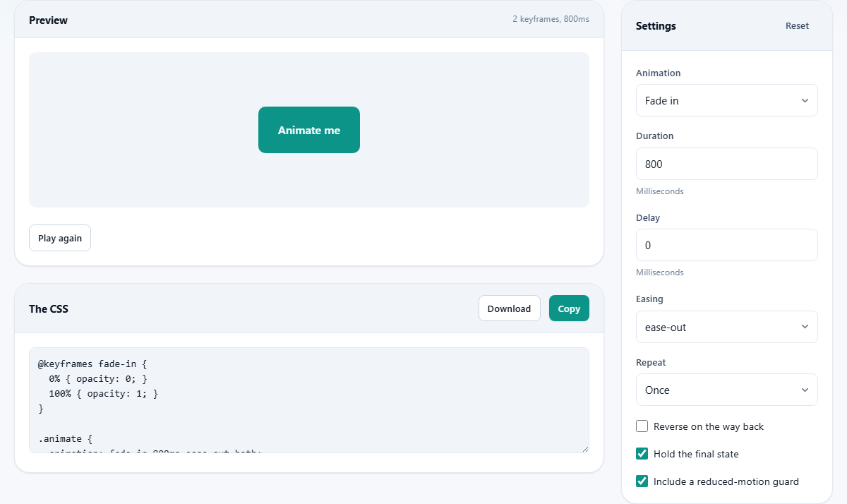This screenshot has height=504, width=847.
Task: Reset all animation settings
Action: click(x=798, y=26)
